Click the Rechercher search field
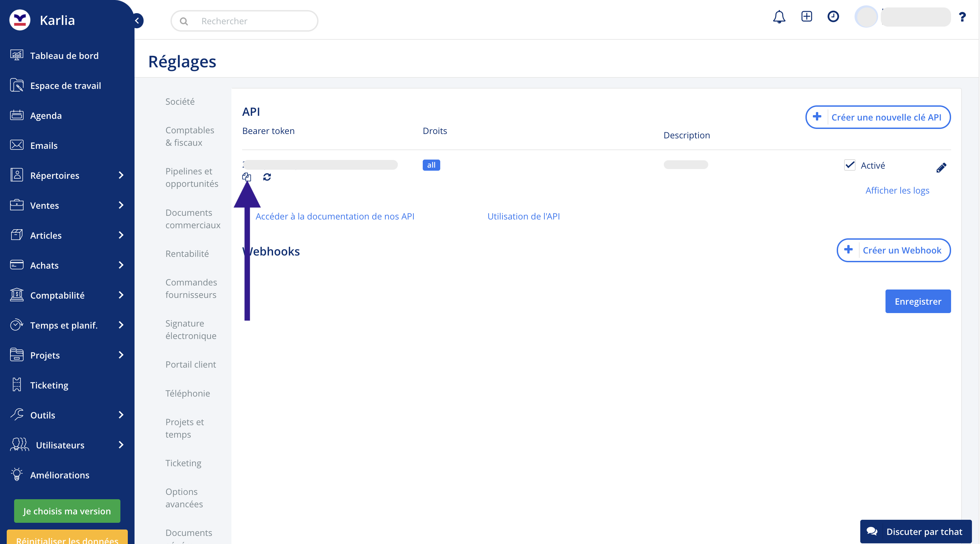Image resolution: width=980 pixels, height=544 pixels. [x=251, y=21]
